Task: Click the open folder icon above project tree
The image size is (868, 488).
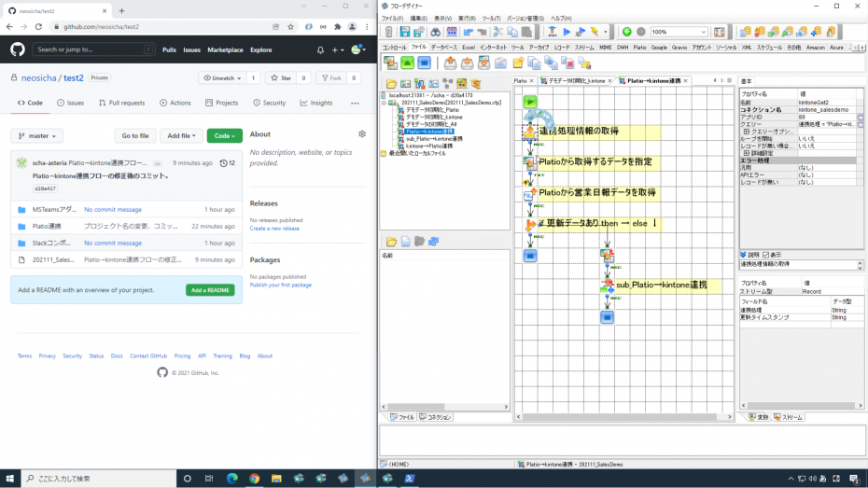Action: (391, 84)
